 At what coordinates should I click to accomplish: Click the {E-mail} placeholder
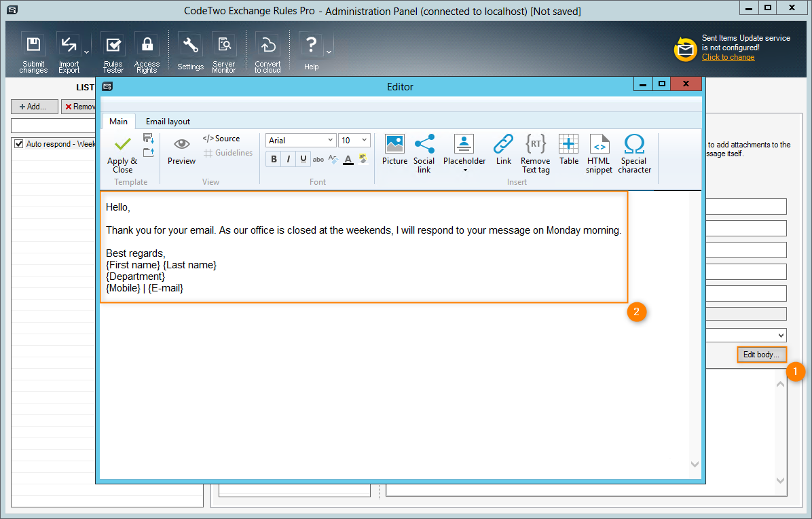[x=166, y=288]
